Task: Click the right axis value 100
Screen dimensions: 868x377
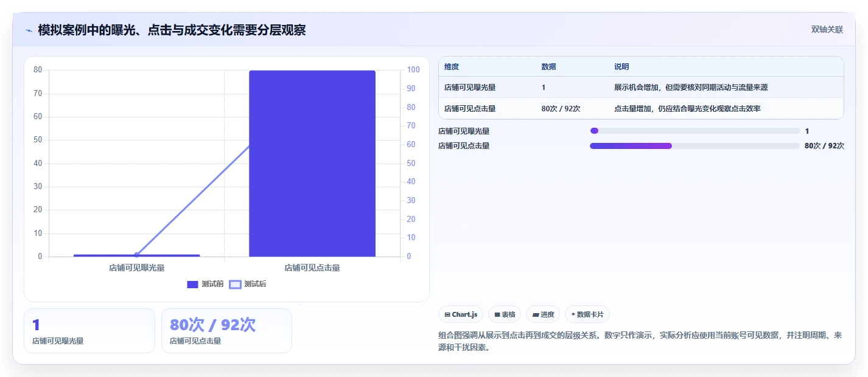Action: pos(413,70)
